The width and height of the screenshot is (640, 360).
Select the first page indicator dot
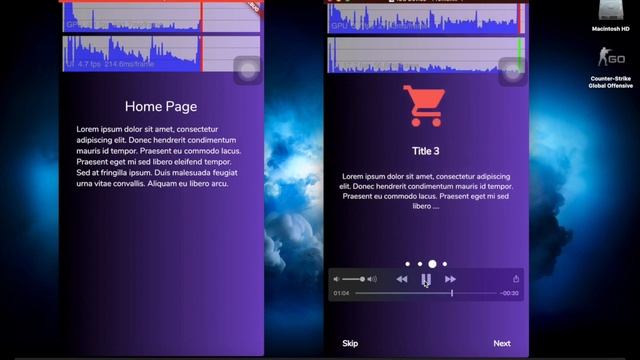click(407, 264)
